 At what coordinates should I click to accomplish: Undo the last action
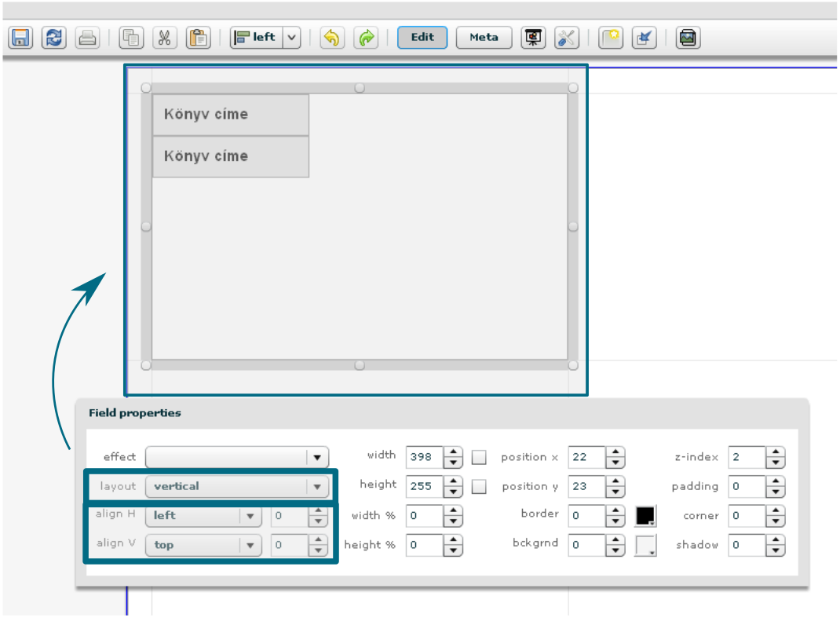pyautogui.click(x=332, y=38)
